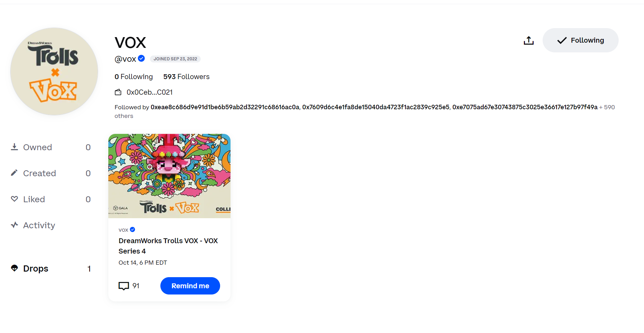Open follower 0xeae8c686d9e91d1be6b59ab2d32291c68616ac0a profile
Viewport: 644px width, 333px height.
[x=225, y=107]
